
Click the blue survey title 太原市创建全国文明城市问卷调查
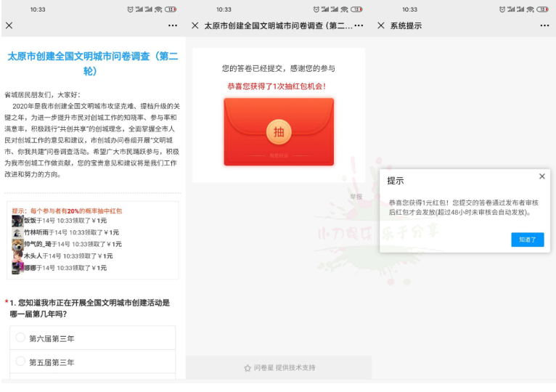coord(93,63)
